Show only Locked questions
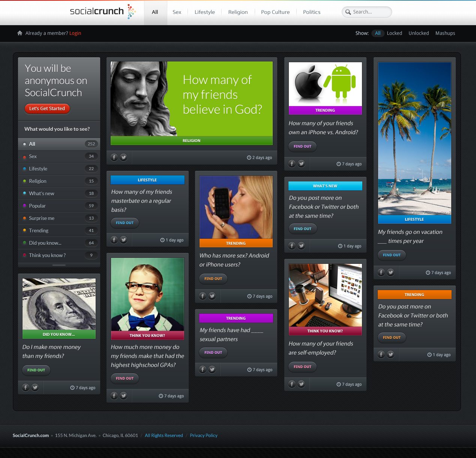 click(x=394, y=33)
